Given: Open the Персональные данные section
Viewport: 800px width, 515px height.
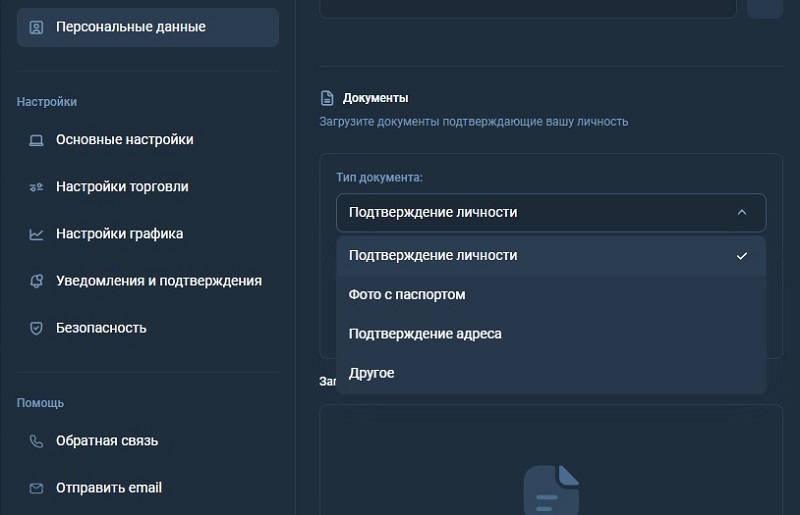Looking at the screenshot, I should [147, 27].
